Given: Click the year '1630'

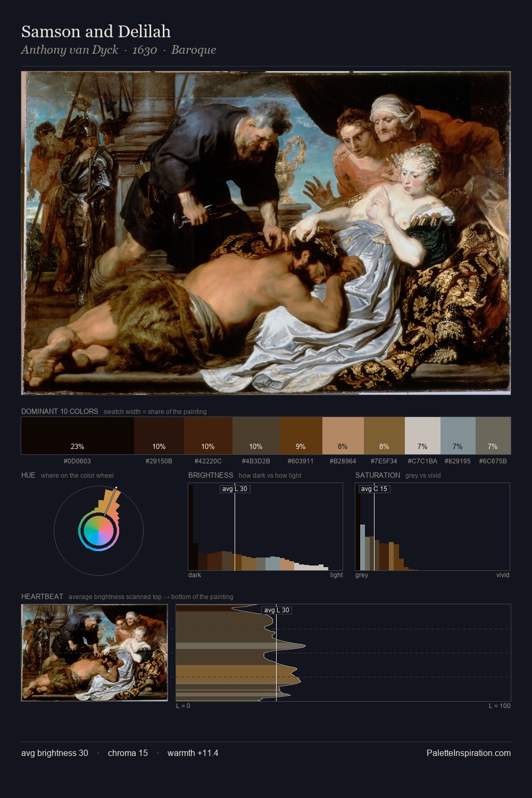Looking at the screenshot, I should coord(145,49).
